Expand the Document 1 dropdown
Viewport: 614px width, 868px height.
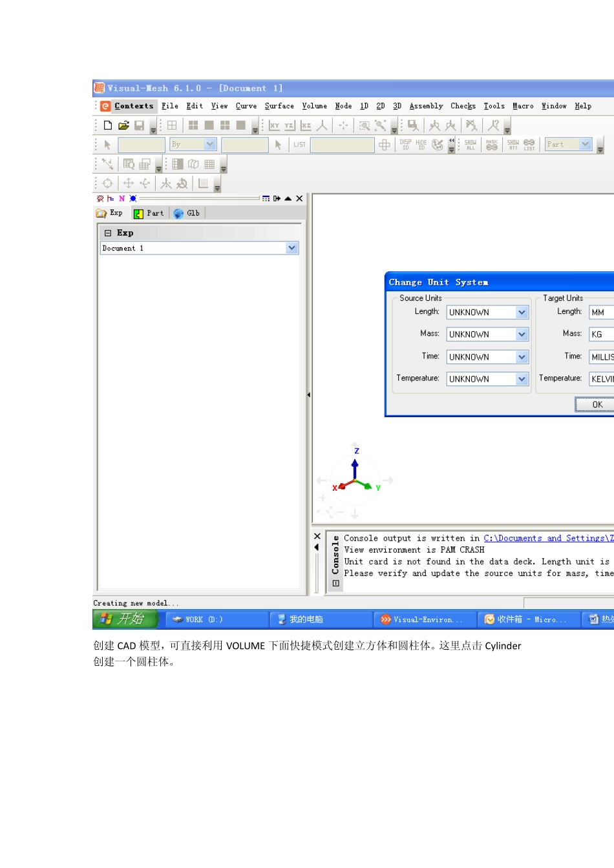coord(291,248)
